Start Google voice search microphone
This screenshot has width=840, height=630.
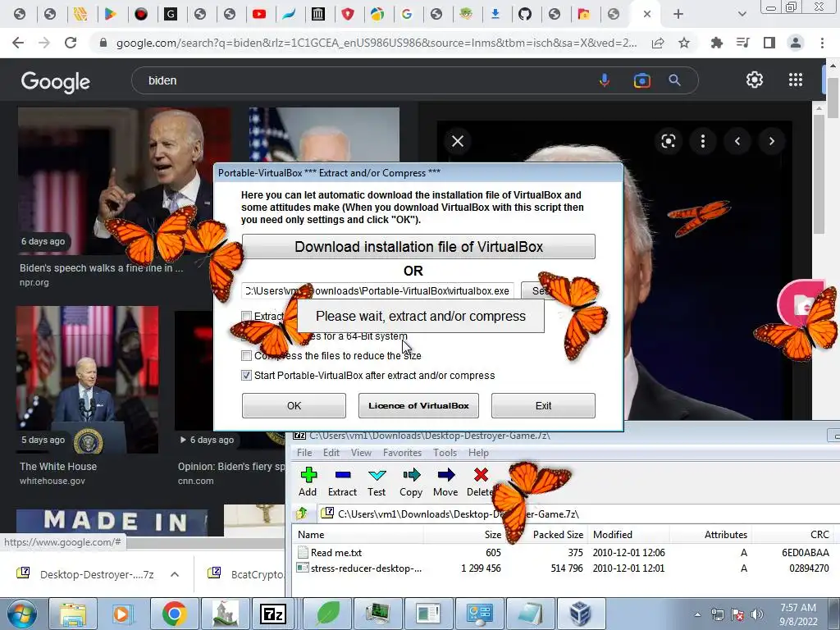point(605,80)
